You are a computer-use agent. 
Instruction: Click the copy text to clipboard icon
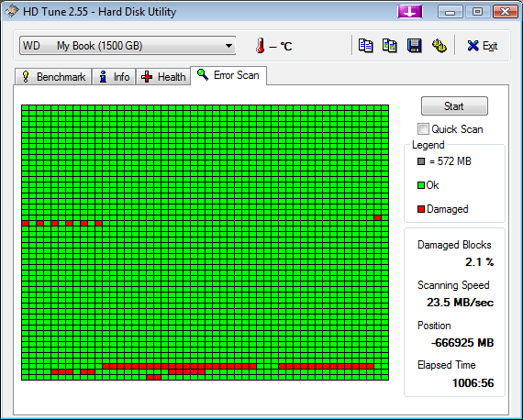(365, 46)
